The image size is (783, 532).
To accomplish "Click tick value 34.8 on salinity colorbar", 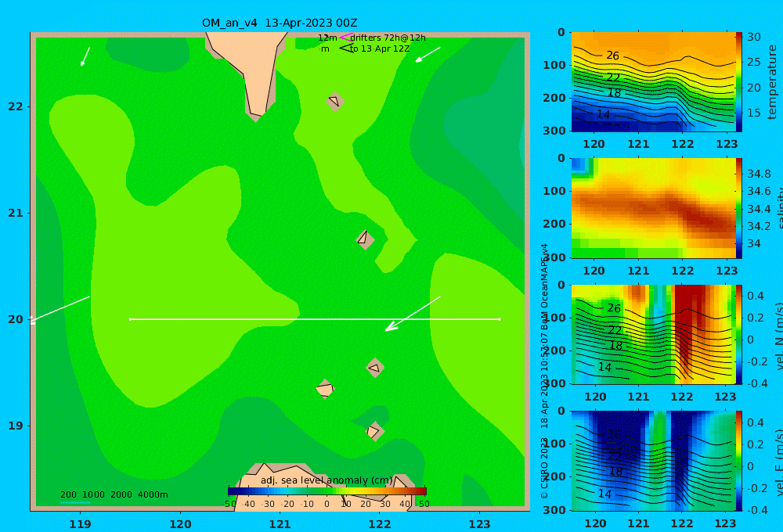I will pos(759,174).
